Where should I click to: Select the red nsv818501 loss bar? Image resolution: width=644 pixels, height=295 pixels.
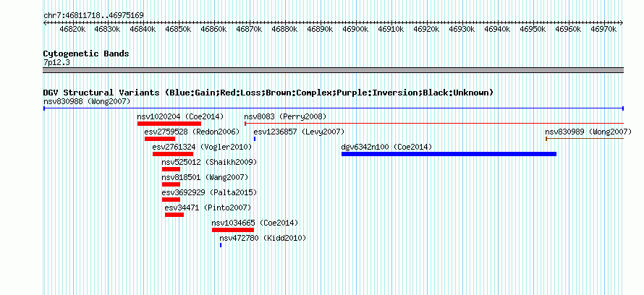171,184
